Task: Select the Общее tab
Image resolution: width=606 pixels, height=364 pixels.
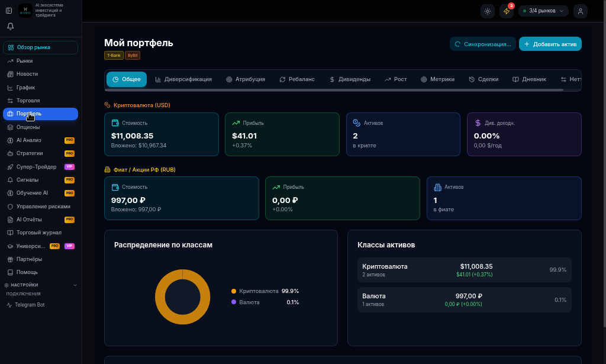Action: tap(127, 79)
